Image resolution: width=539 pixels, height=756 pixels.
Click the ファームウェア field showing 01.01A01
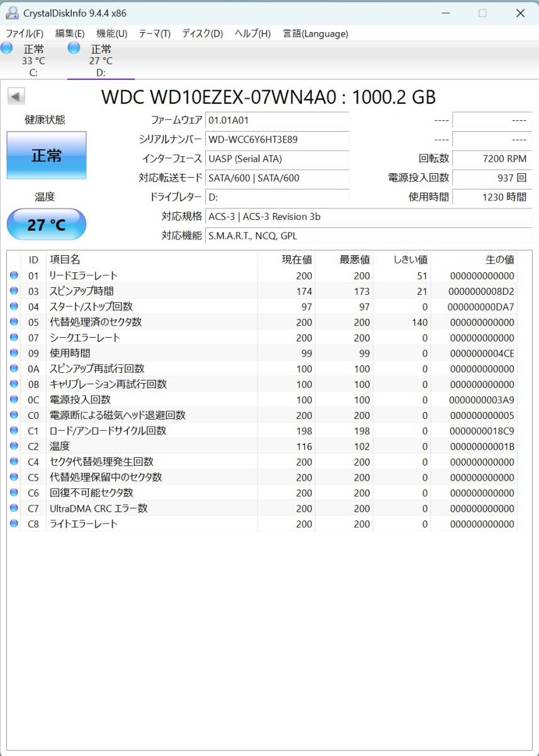click(277, 120)
